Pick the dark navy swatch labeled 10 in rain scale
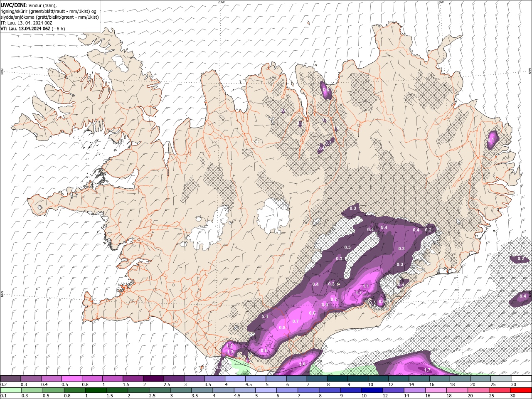 click(x=371, y=390)
